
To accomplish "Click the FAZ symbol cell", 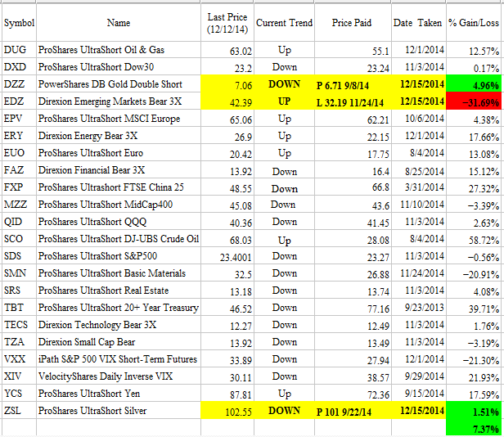I will point(19,169).
